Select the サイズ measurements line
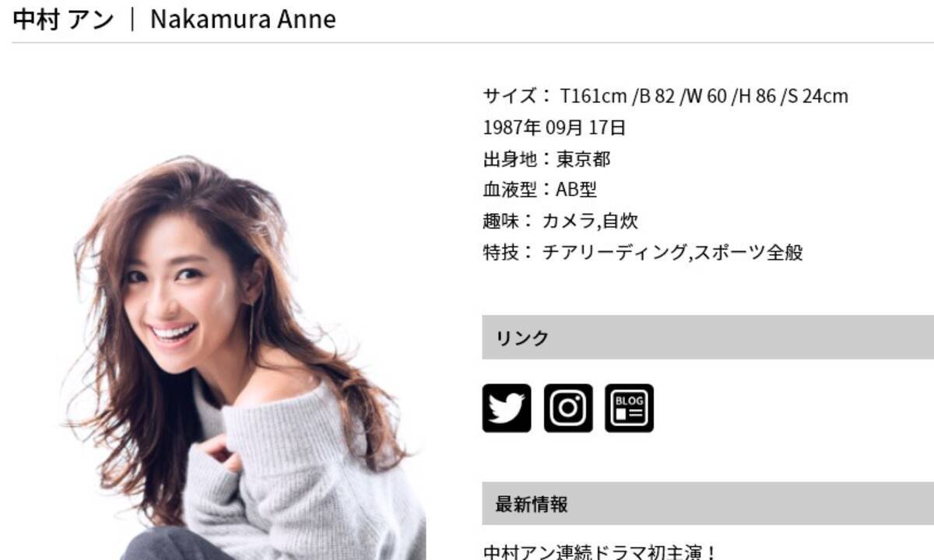Image resolution: width=934 pixels, height=560 pixels. (x=665, y=96)
